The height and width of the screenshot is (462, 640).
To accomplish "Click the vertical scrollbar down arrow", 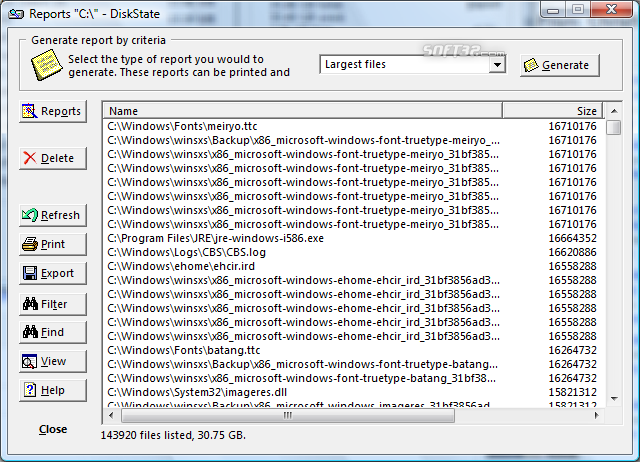I will [613, 399].
